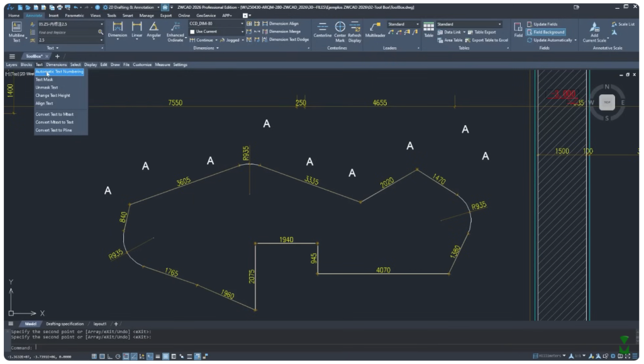The width and height of the screenshot is (644, 364).
Task: Click Dimension Align button
Action: (280, 24)
